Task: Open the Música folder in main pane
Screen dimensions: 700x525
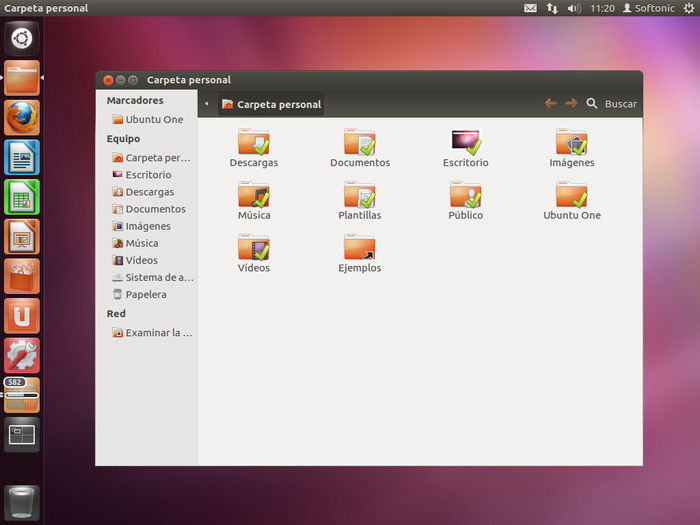Action: pyautogui.click(x=253, y=196)
